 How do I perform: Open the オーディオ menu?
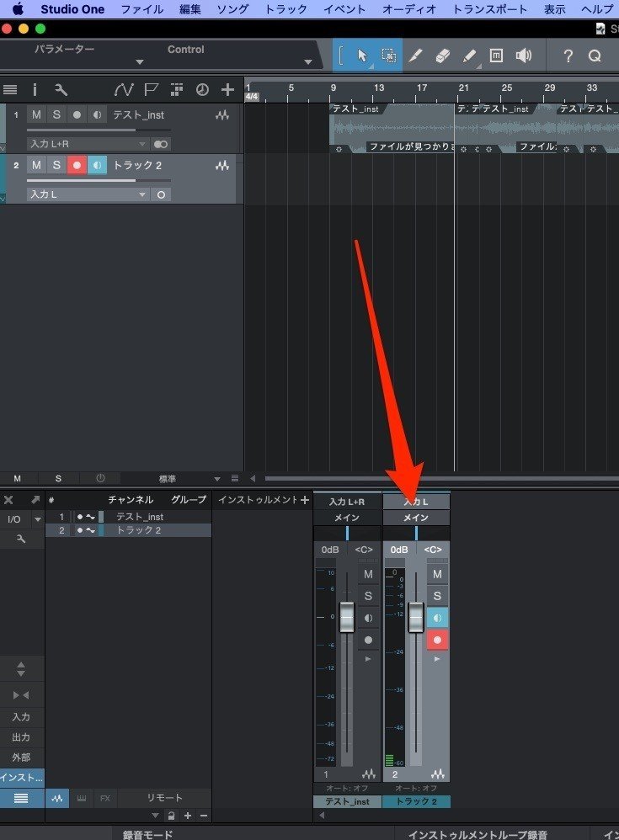pyautogui.click(x=409, y=9)
